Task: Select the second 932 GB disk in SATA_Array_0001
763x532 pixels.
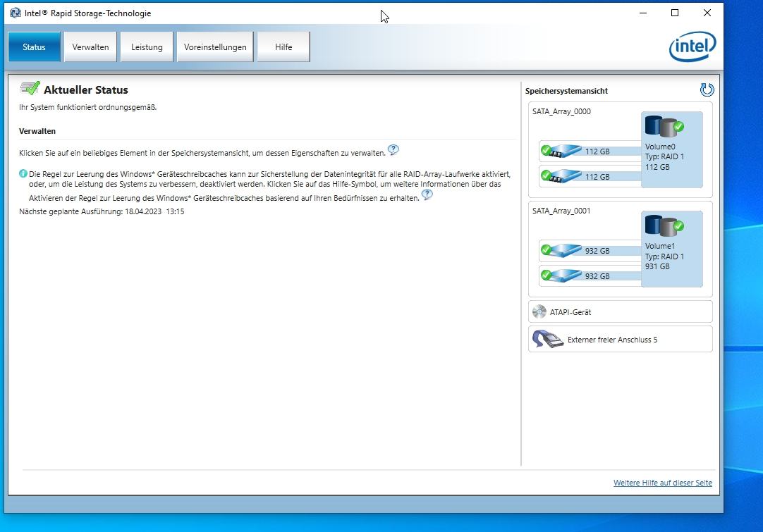Action: tap(590, 276)
